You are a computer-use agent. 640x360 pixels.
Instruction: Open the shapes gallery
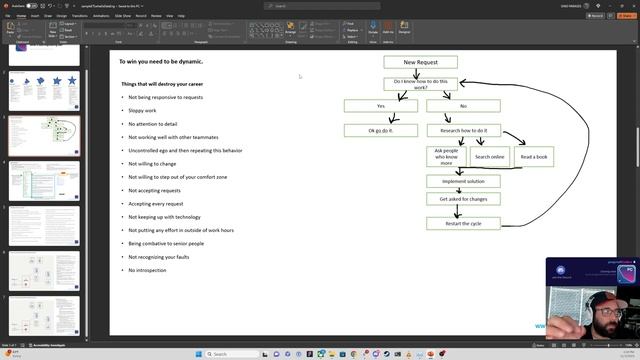coord(266,31)
